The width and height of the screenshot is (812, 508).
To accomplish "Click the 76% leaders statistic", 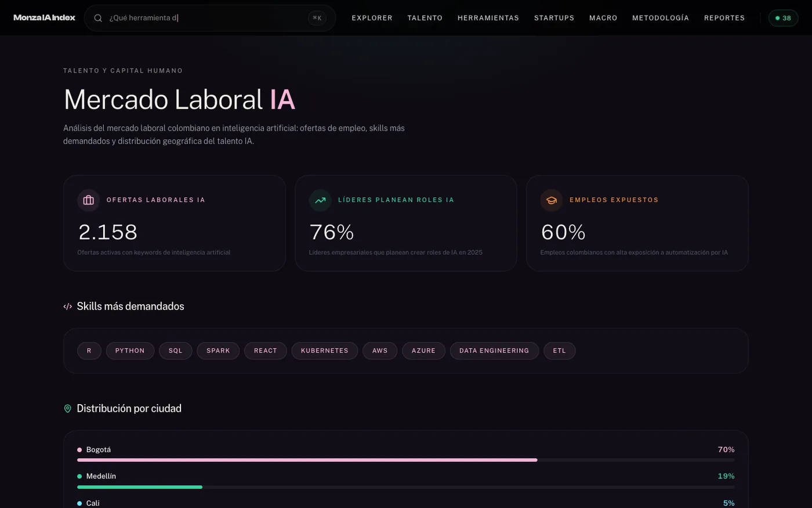I will pyautogui.click(x=332, y=232).
